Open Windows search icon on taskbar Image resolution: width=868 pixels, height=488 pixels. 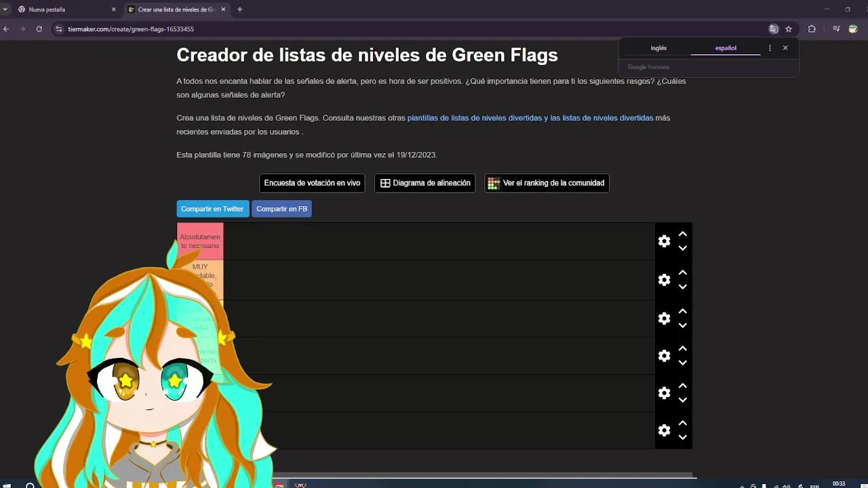(30, 485)
